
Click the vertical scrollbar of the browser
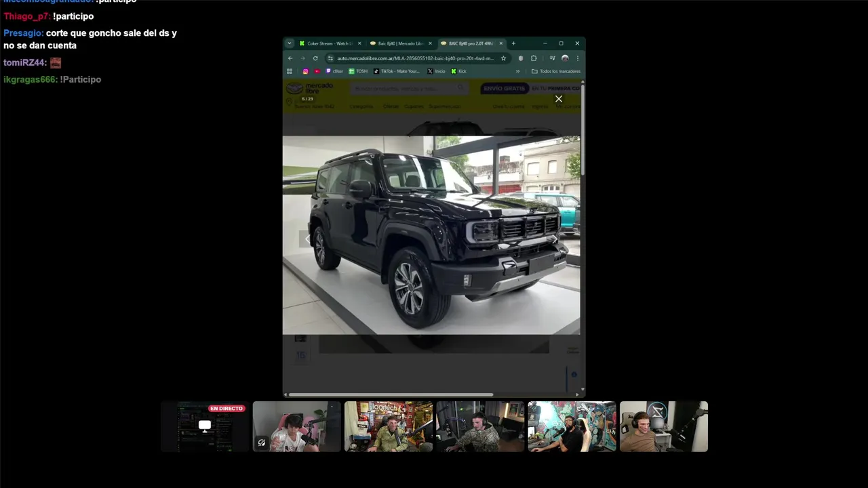click(583, 129)
